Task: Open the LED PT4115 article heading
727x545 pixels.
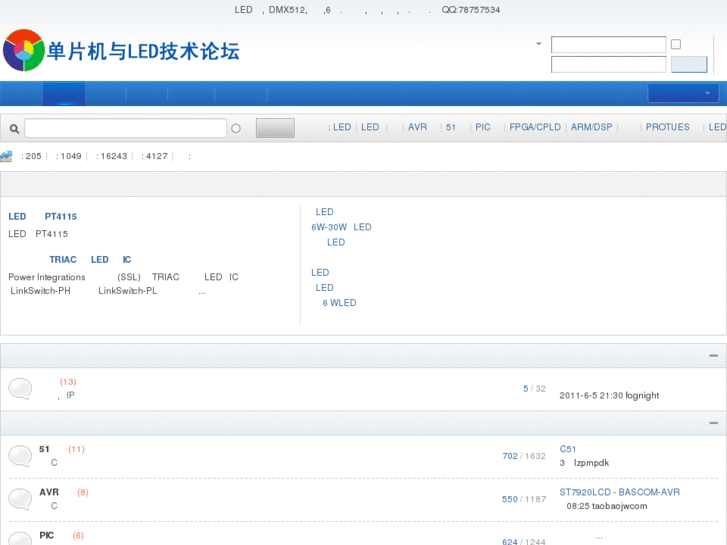Action: (x=43, y=217)
